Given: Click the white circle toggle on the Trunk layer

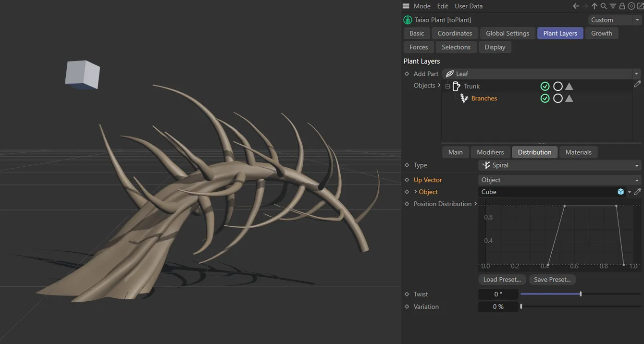Looking at the screenshot, I should [x=558, y=86].
